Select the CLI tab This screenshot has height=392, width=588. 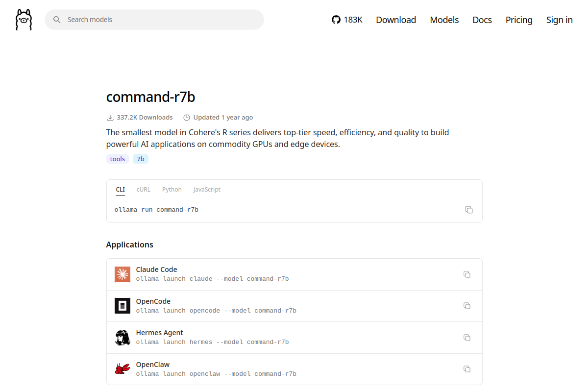(120, 190)
